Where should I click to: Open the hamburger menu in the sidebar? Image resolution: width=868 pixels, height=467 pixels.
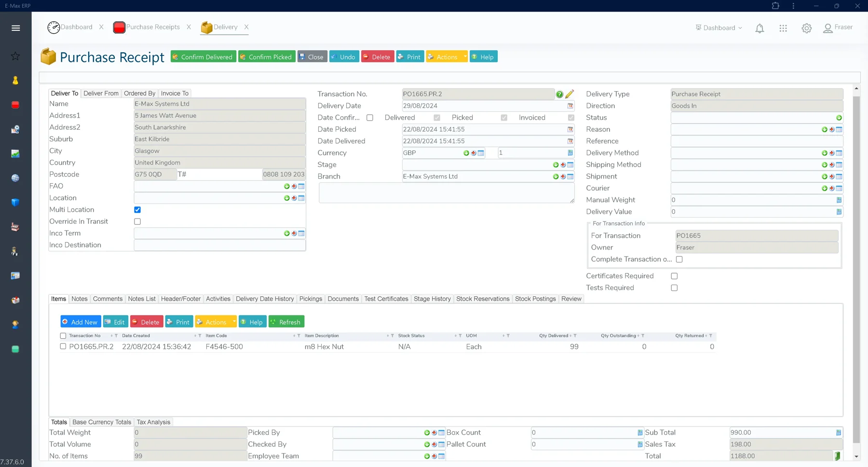tap(15, 28)
